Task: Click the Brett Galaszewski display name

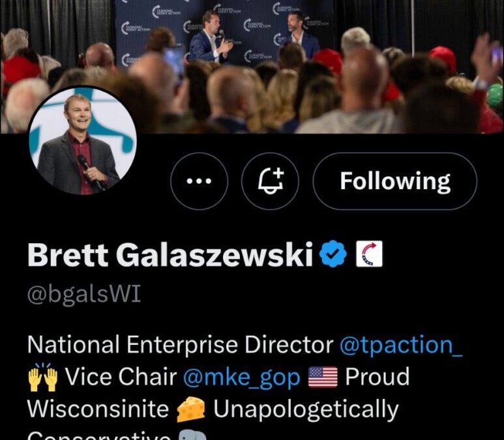Action: [170, 254]
